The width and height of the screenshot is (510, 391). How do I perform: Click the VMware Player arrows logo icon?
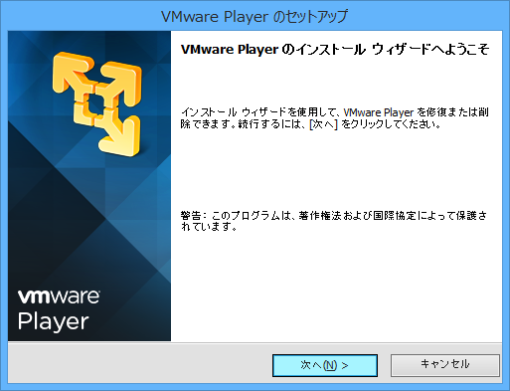click(97, 103)
